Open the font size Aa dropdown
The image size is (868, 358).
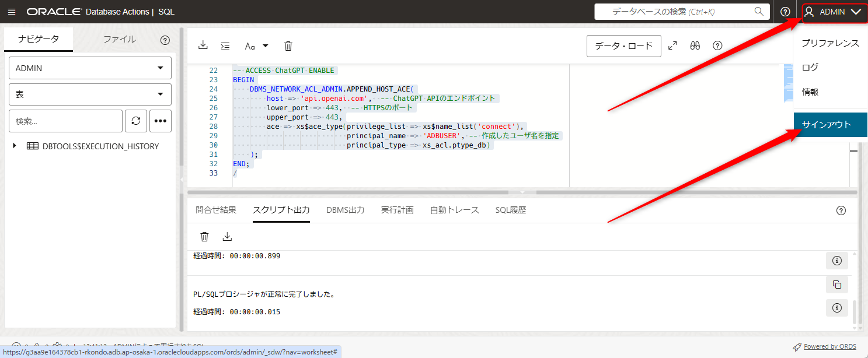pos(256,45)
